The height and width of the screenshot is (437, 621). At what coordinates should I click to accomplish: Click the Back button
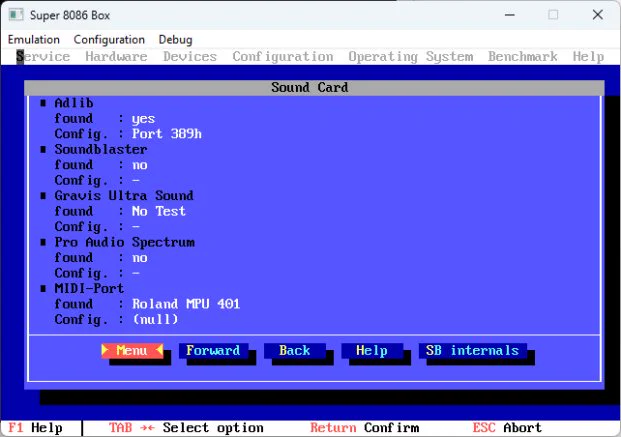(295, 350)
